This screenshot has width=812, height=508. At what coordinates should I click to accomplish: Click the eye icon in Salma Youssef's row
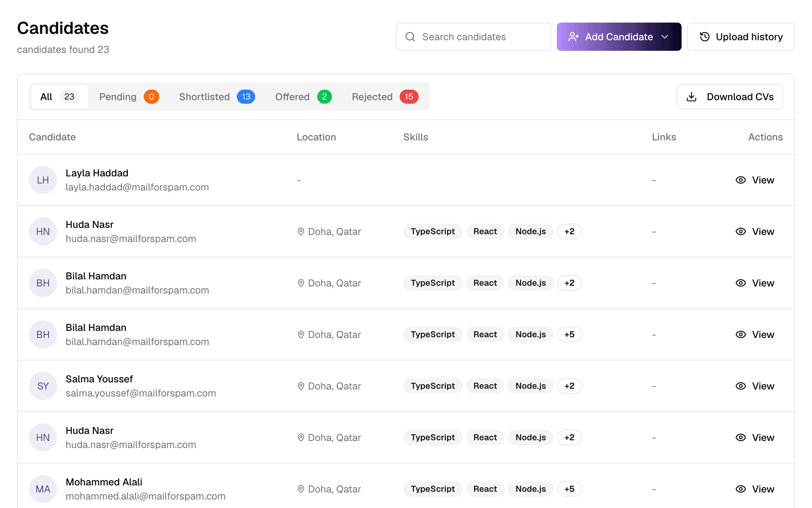[740, 386]
